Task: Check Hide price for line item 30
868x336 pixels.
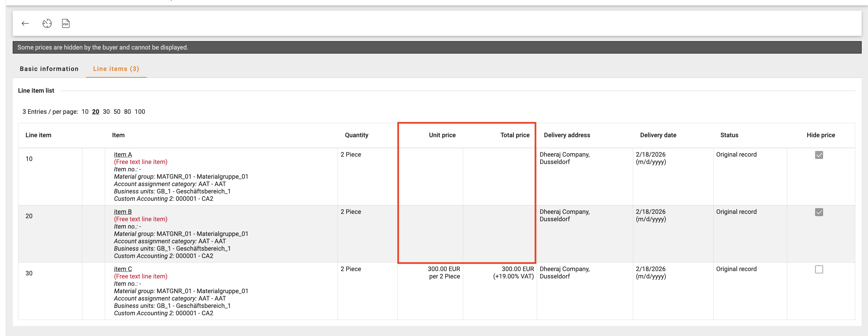Action: point(819,269)
